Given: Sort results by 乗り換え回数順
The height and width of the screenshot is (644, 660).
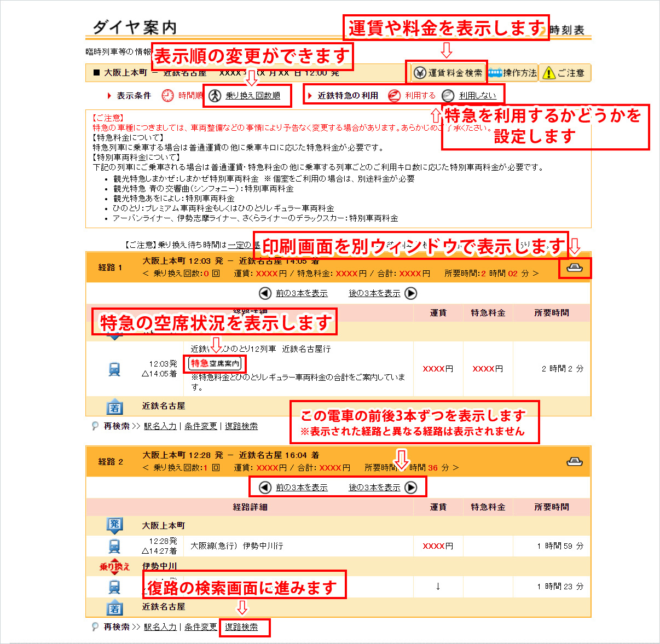Looking at the screenshot, I should coord(253,96).
